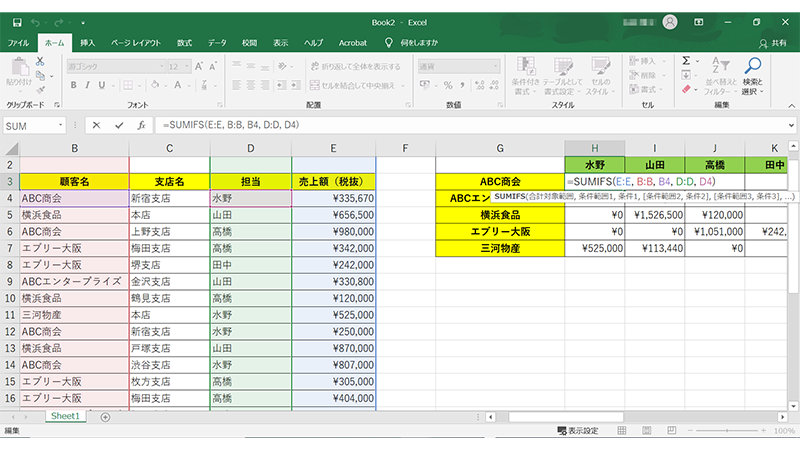Open Sort and Filter menu
This screenshot has height=450, width=800.
coord(721,76)
